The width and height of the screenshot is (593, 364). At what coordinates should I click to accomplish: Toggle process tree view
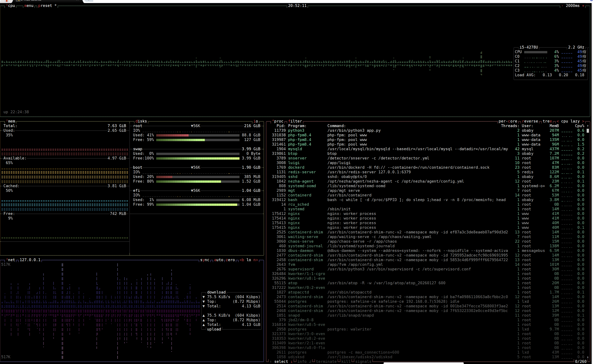(x=547, y=121)
